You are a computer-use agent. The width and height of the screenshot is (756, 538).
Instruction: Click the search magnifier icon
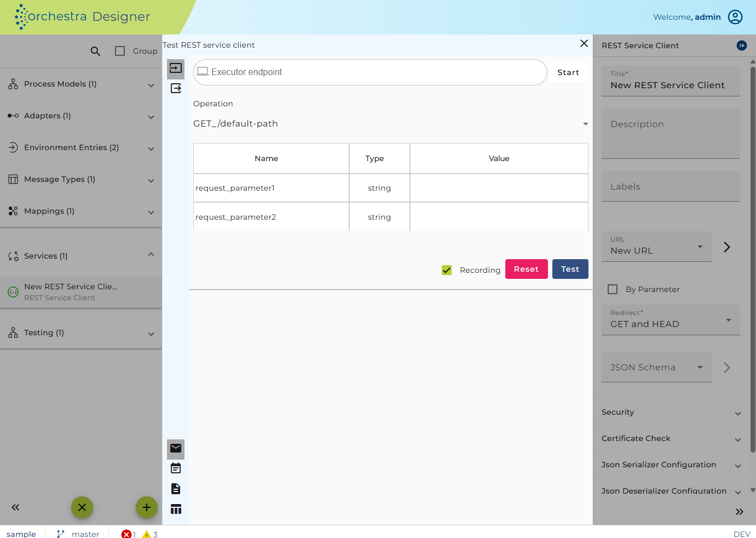coord(95,51)
